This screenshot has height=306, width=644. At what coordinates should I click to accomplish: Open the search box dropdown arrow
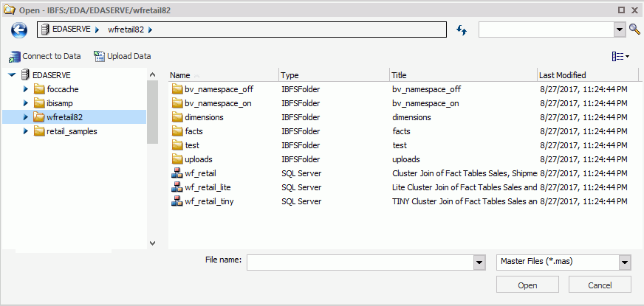click(620, 29)
